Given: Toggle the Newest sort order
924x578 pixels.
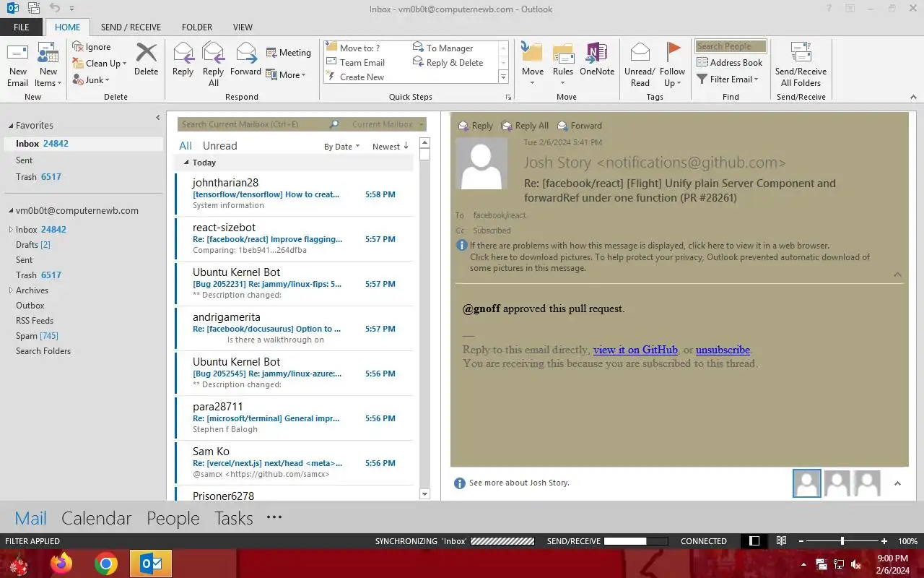Looking at the screenshot, I should [391, 147].
